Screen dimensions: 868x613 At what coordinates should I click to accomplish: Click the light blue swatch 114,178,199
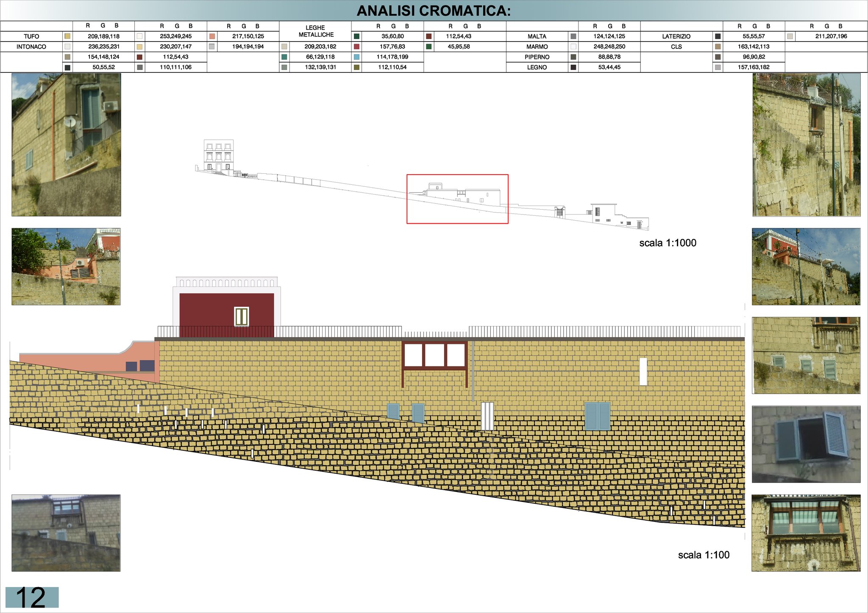point(356,57)
